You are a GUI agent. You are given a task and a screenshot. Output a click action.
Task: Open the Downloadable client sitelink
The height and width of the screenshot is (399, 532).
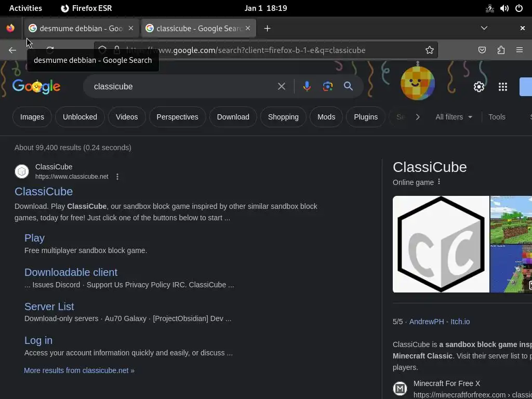click(71, 272)
